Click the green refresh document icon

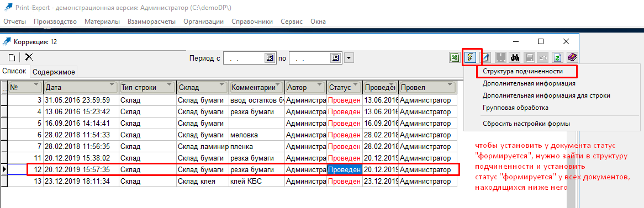point(557,57)
